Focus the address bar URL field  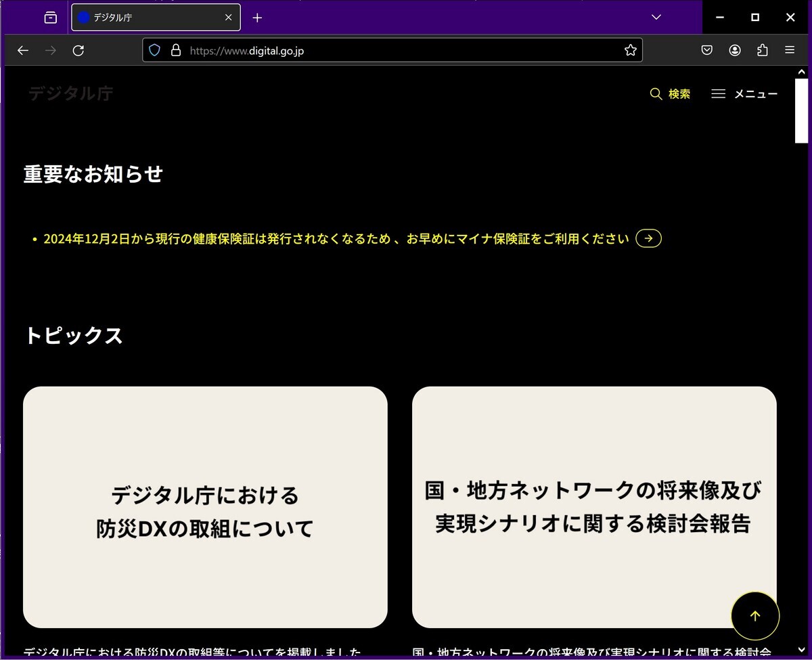[392, 50]
